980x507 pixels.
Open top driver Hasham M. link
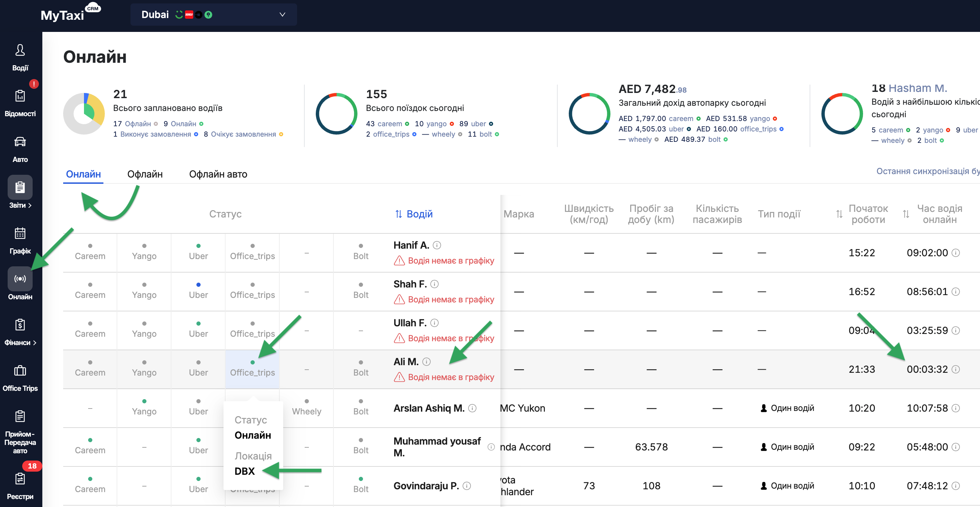coord(918,88)
